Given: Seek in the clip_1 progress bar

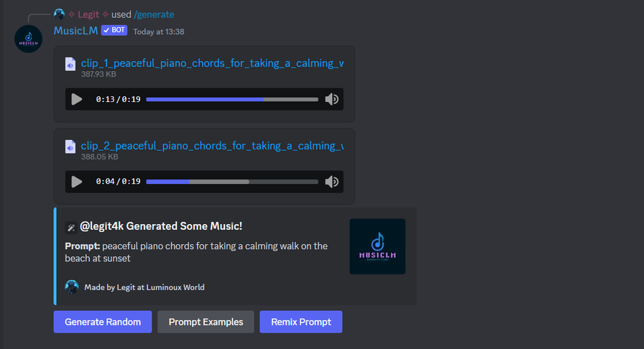Looking at the screenshot, I should [232, 99].
